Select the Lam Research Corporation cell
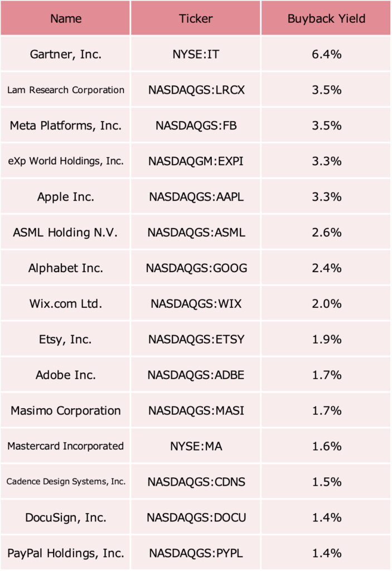 [x=65, y=90]
